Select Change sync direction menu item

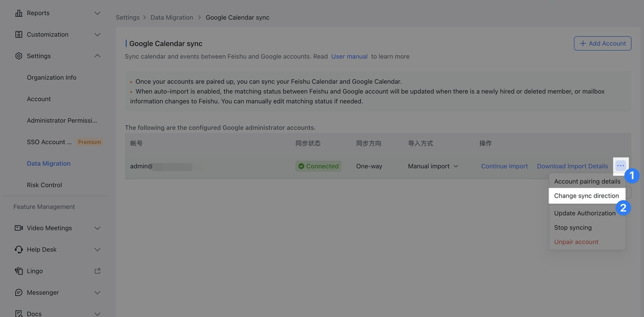586,196
